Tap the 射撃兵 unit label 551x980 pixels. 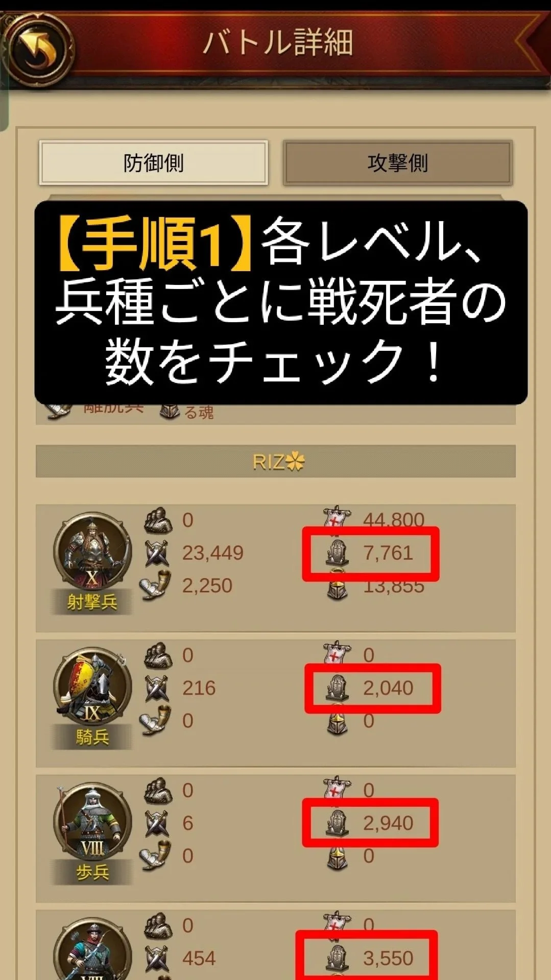click(x=92, y=602)
